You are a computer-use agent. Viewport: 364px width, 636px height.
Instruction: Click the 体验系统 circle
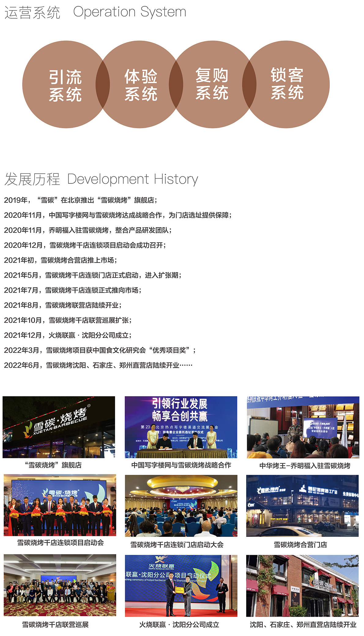click(139, 84)
